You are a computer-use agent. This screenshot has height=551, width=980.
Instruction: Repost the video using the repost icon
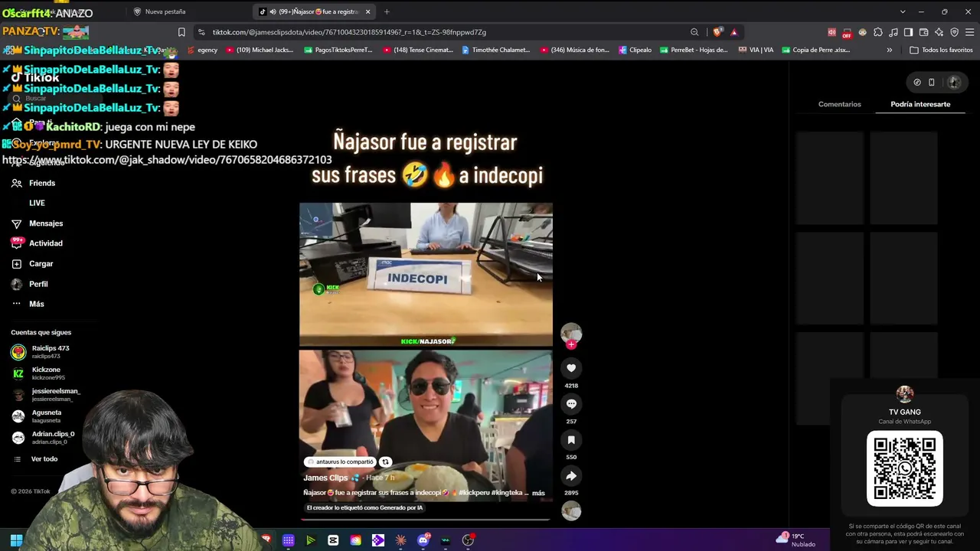click(385, 462)
